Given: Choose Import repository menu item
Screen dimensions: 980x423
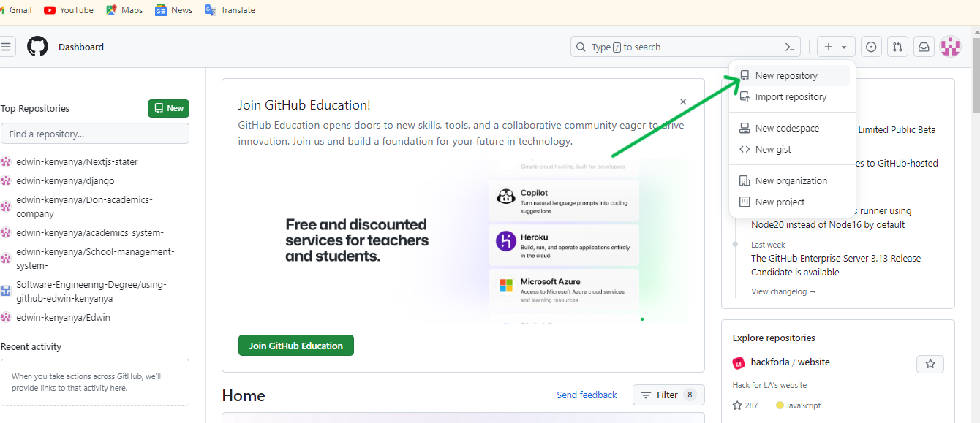Looking at the screenshot, I should 792,97.
